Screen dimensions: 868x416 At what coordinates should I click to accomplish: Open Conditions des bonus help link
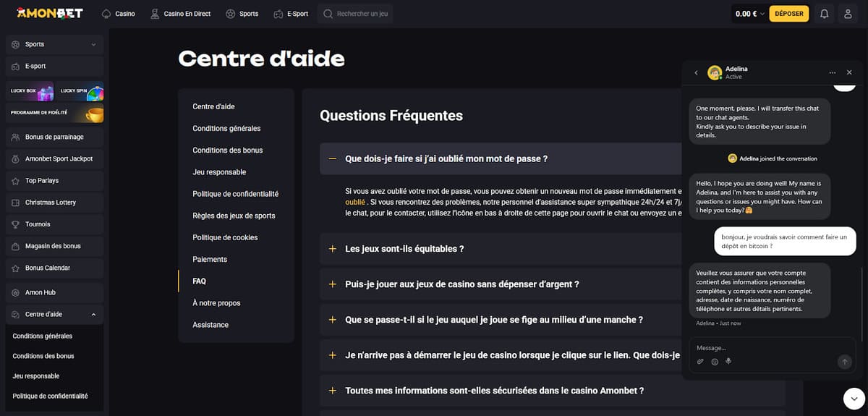click(x=228, y=150)
